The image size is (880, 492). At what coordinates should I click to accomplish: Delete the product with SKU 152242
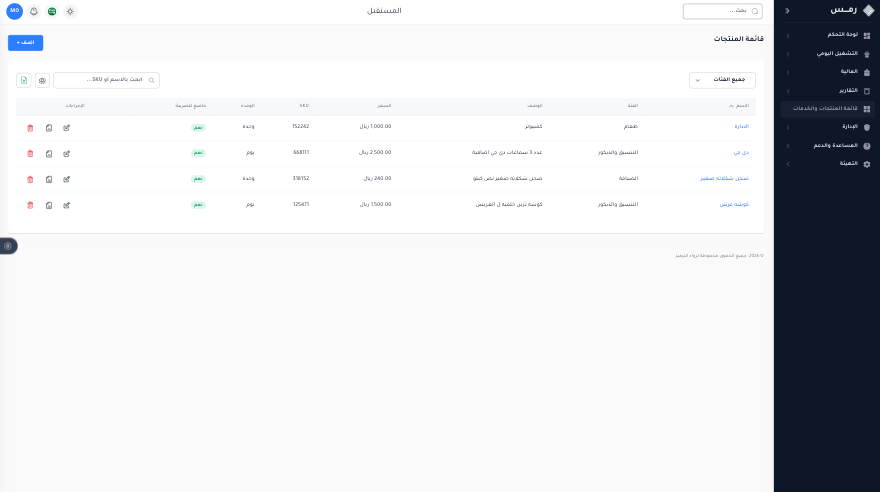[x=30, y=128]
